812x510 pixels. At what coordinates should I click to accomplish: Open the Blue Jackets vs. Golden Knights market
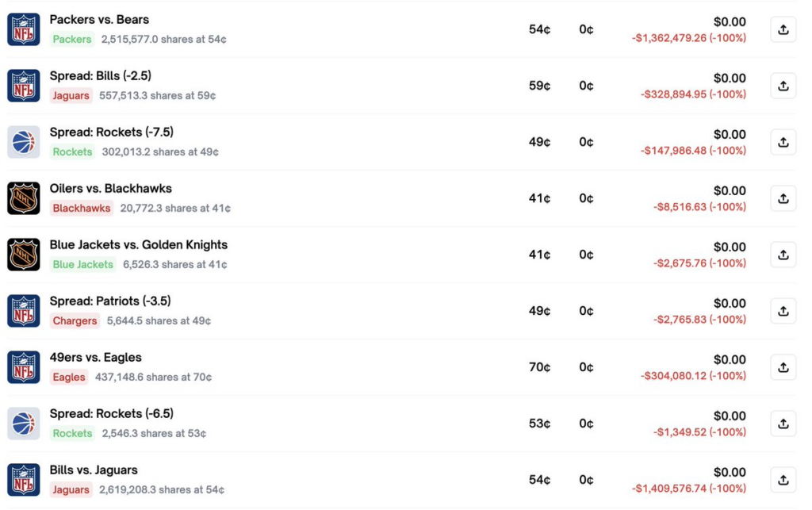coord(140,244)
